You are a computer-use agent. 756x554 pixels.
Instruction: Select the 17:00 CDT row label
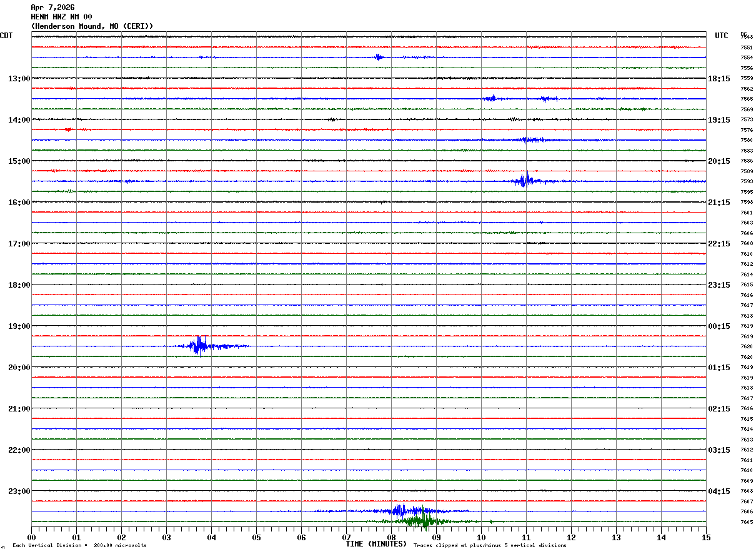pos(19,244)
